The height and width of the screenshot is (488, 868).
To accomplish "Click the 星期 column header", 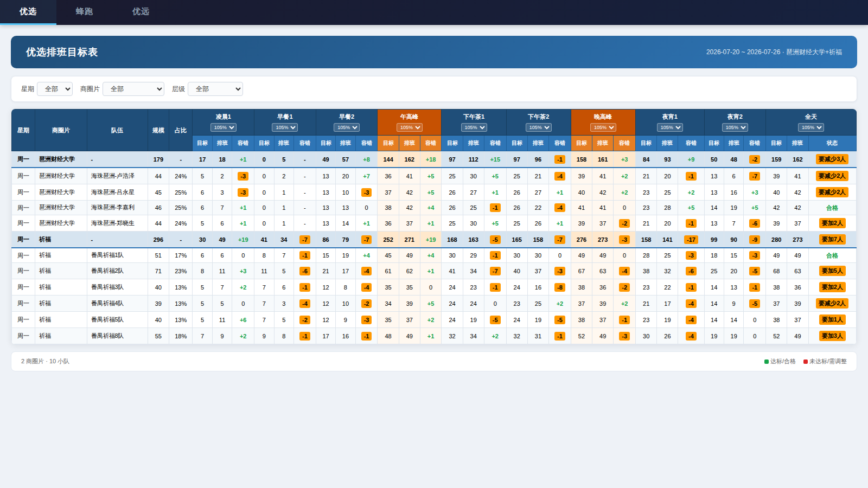I will pos(23,130).
